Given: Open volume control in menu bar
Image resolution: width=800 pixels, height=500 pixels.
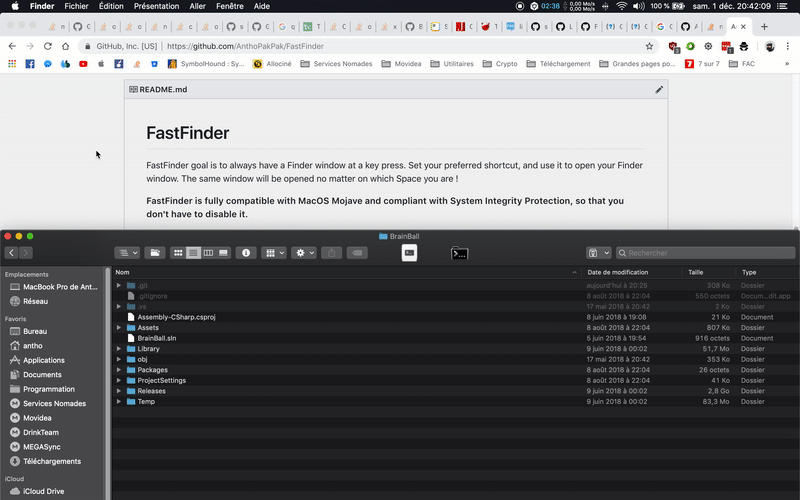Looking at the screenshot, I should pos(639,6).
